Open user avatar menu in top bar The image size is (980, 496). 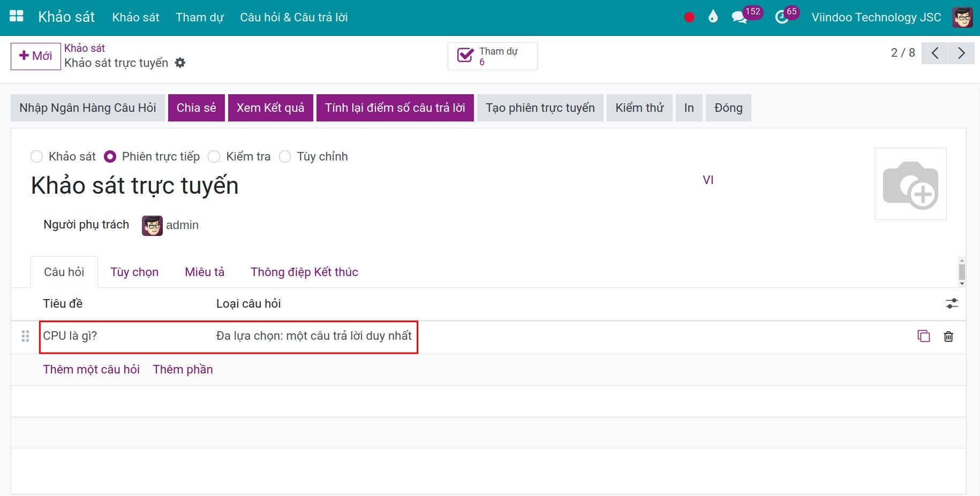click(x=962, y=17)
